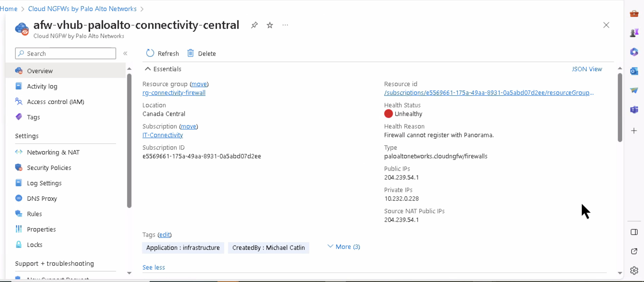Open Networking & NAT settings
Image resolution: width=644 pixels, height=282 pixels.
click(53, 152)
